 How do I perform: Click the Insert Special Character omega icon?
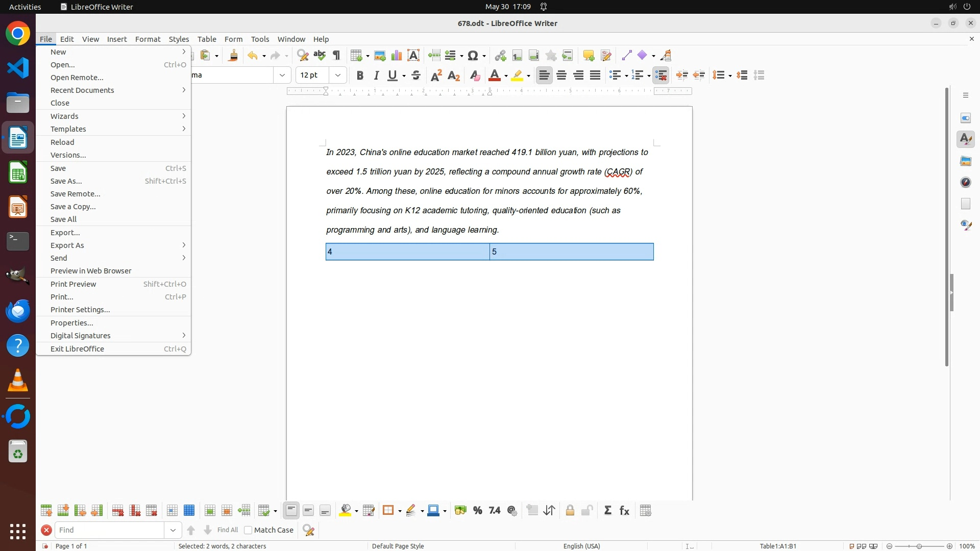[473, 56]
